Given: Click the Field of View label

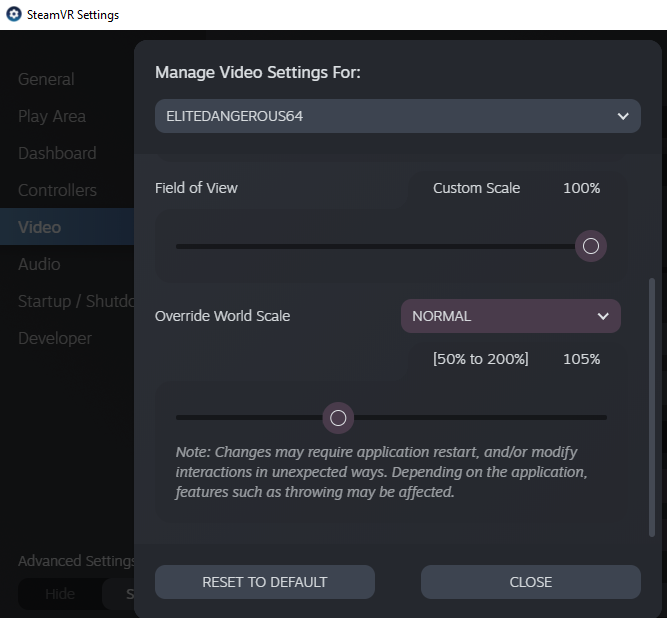Looking at the screenshot, I should pyautogui.click(x=196, y=188).
